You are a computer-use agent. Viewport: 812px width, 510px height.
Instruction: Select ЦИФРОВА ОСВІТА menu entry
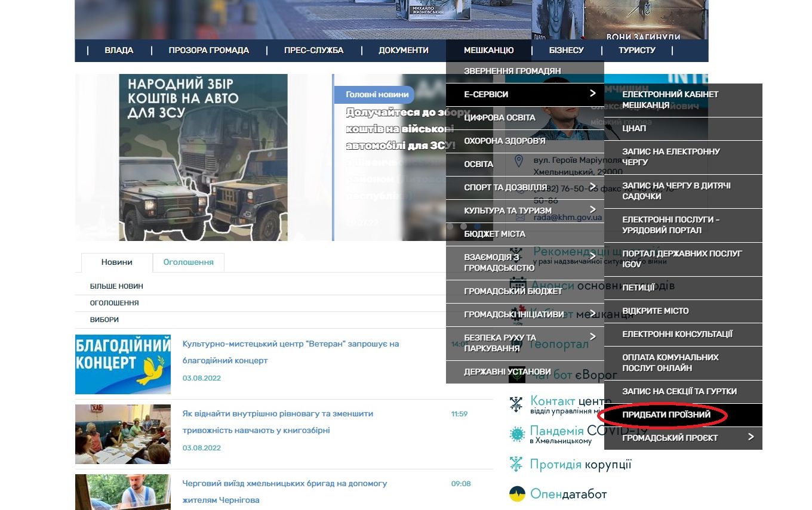[x=525, y=118]
